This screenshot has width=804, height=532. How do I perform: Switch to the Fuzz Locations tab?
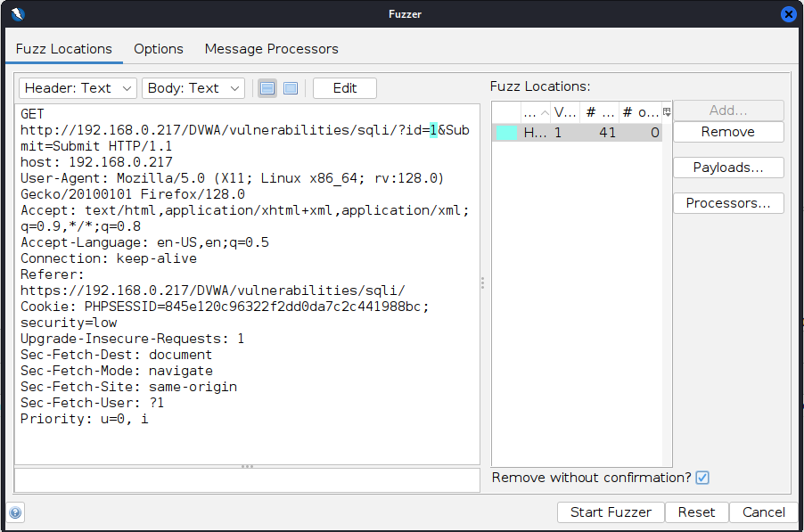click(x=63, y=49)
